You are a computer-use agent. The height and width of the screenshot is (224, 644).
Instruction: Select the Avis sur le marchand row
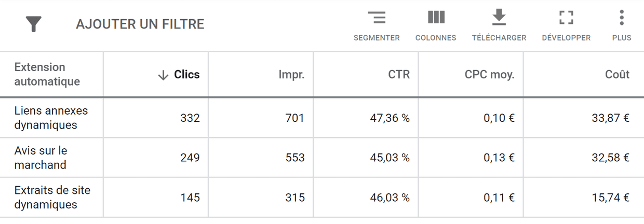click(x=41, y=158)
